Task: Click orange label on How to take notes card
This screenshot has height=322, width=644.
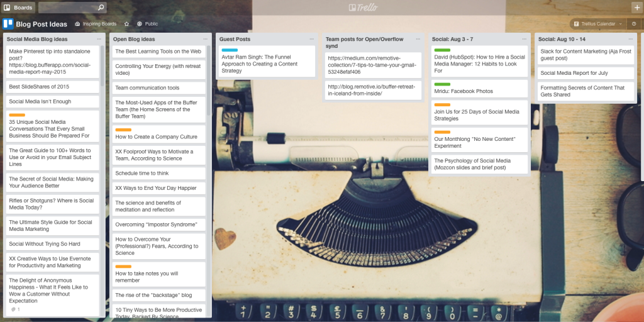Action: click(x=123, y=267)
